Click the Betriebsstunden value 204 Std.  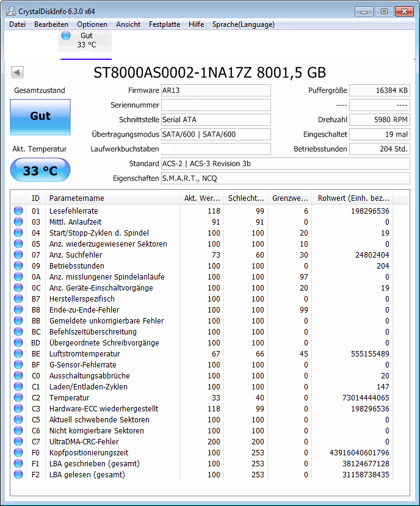click(380, 149)
